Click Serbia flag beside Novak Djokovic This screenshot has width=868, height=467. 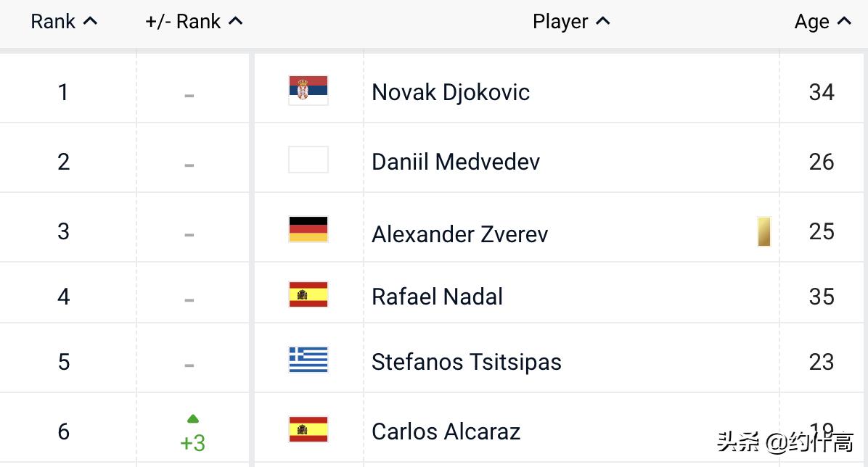tap(308, 91)
